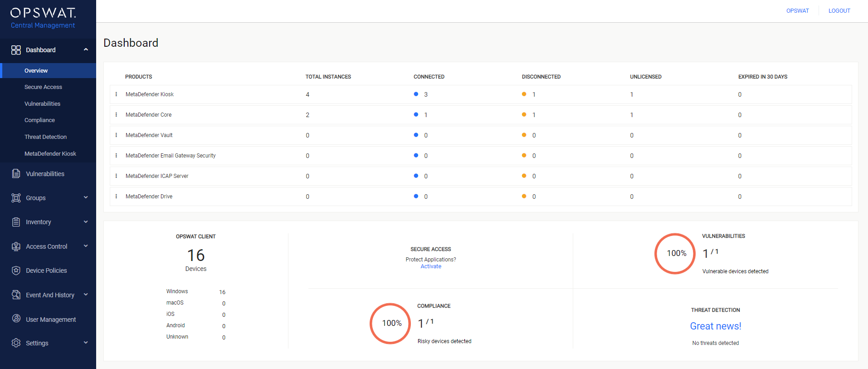This screenshot has width=868, height=369.
Task: Click the Device Policies shield icon
Action: tap(16, 271)
